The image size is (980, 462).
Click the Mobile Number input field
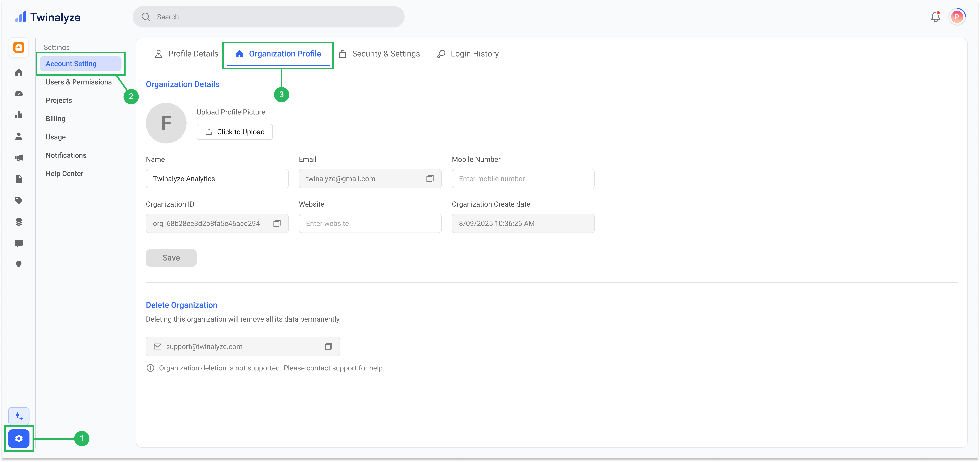pos(523,179)
